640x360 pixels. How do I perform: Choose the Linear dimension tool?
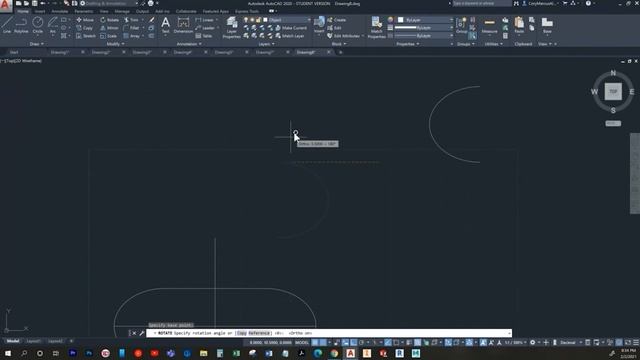click(x=205, y=20)
